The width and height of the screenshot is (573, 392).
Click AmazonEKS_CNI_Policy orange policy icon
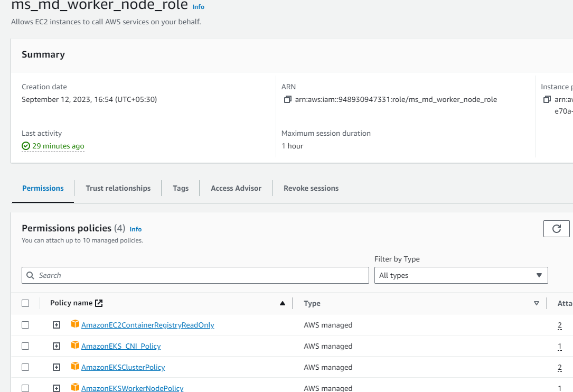75,345
